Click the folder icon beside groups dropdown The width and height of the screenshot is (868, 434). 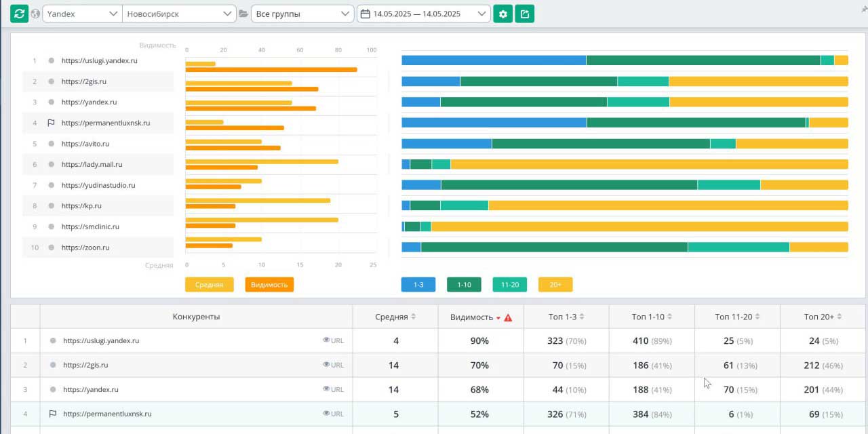point(243,14)
